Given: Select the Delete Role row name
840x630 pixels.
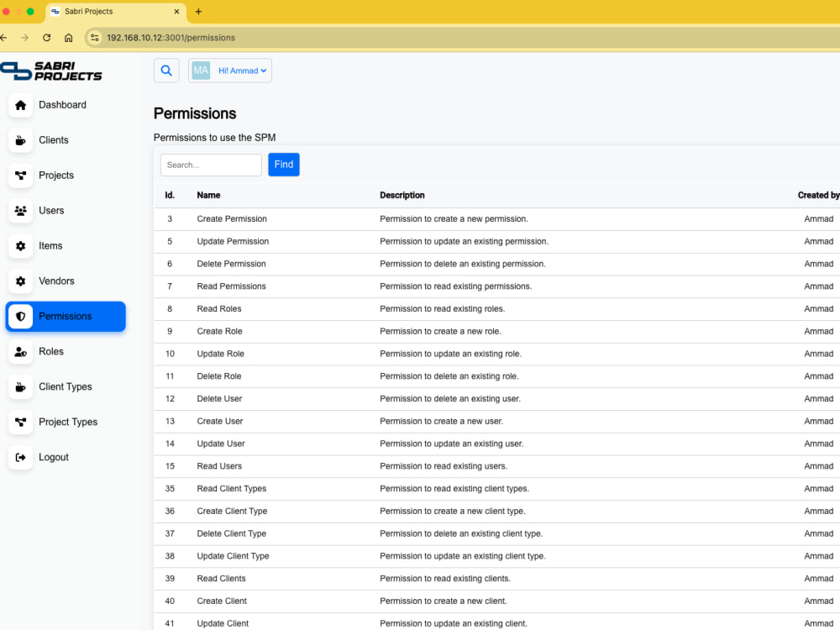Looking at the screenshot, I should (219, 376).
